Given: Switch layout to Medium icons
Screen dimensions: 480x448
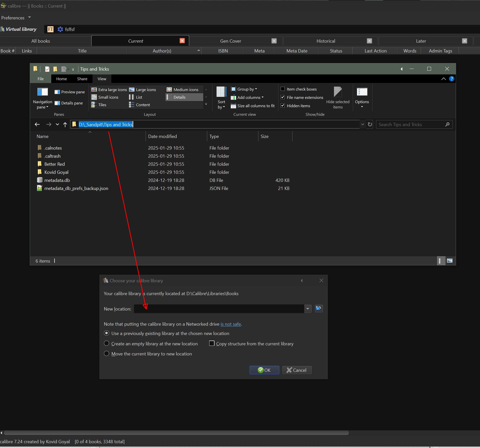Looking at the screenshot, I should 183,90.
